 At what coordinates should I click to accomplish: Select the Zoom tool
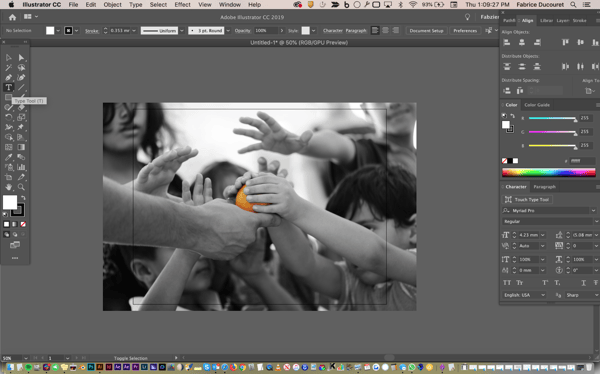click(x=21, y=187)
